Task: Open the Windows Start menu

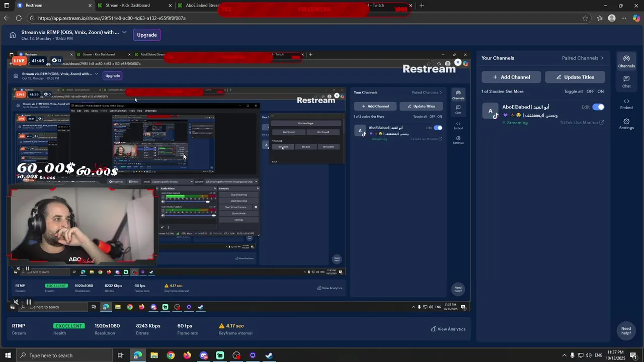Action: (8, 355)
